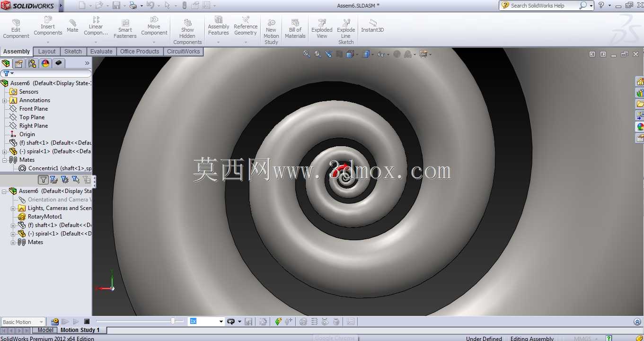This screenshot has width=644, height=341.
Task: Open the Appearances task pane tab
Action: pos(640,127)
